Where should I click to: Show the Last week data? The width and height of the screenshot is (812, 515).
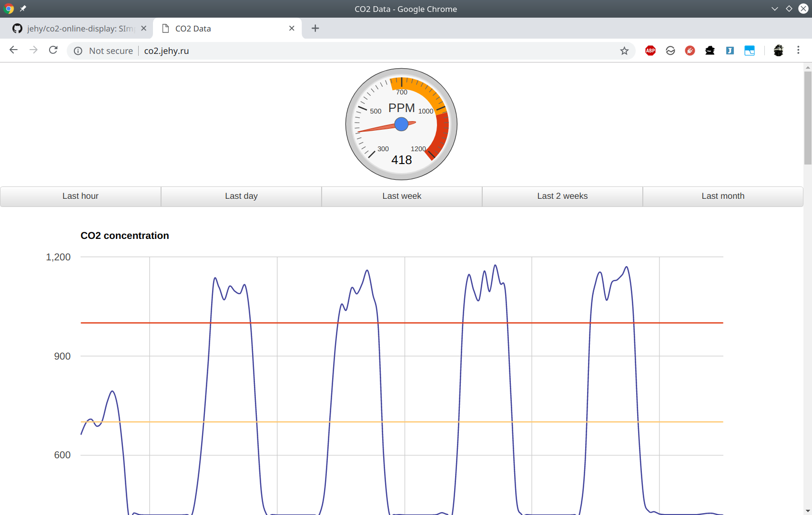402,196
